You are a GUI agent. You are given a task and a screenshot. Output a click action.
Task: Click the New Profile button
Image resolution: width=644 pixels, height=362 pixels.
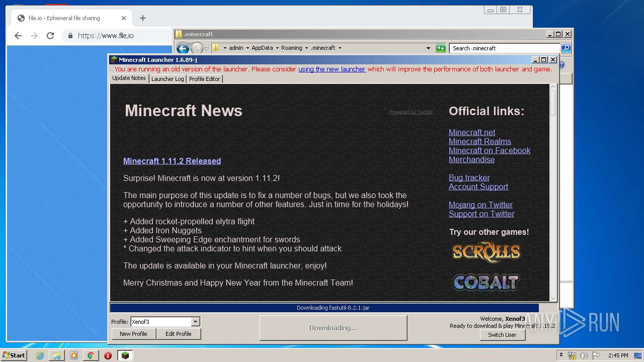(133, 334)
